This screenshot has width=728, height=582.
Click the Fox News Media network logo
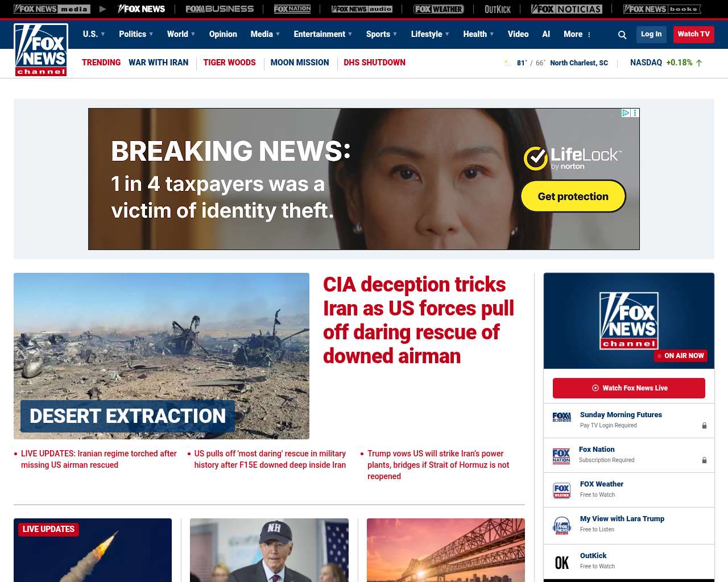coord(52,9)
